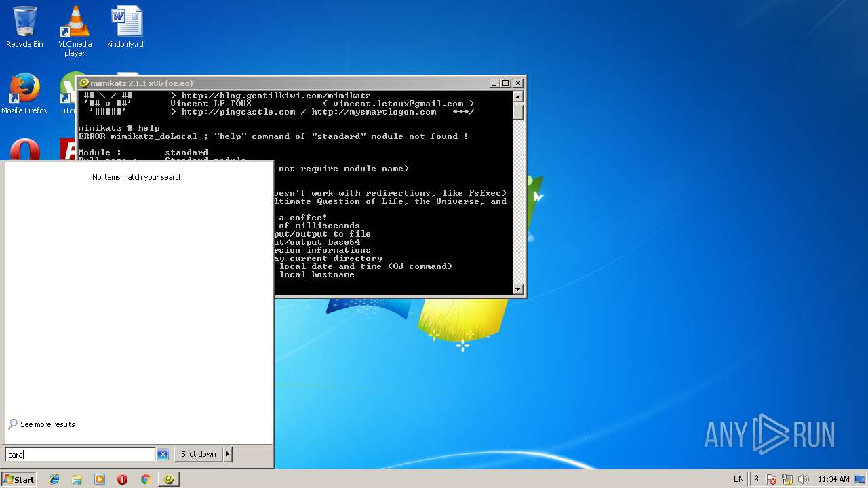Open Internet Explorer from the taskbar
The image size is (868, 488).
click(x=54, y=479)
